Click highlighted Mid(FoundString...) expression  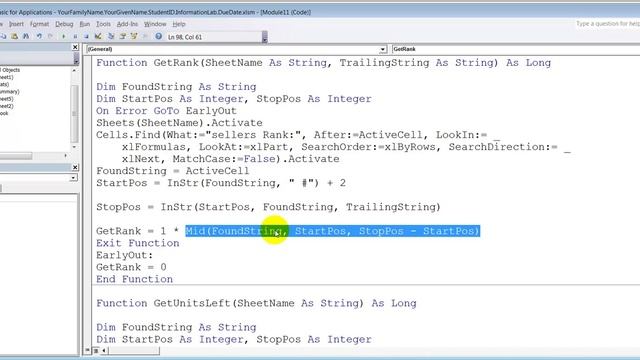[333, 231]
